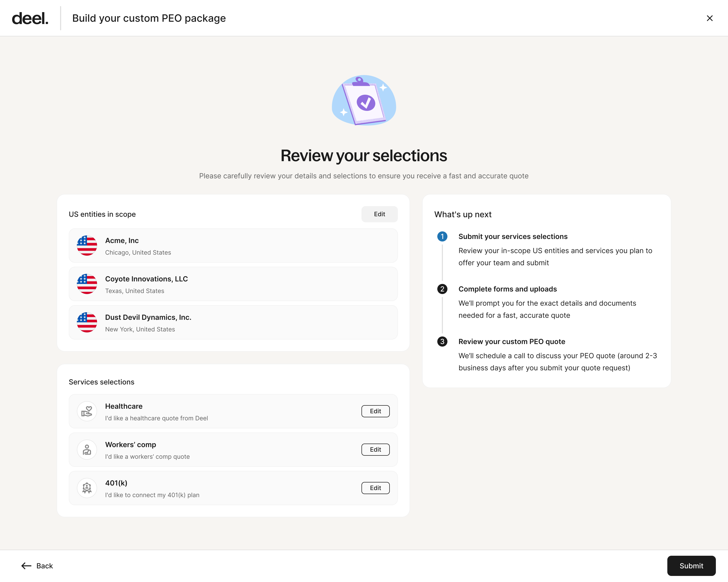Edit the 401(k) selection
Viewport: 728px width, 582px height.
[375, 488]
